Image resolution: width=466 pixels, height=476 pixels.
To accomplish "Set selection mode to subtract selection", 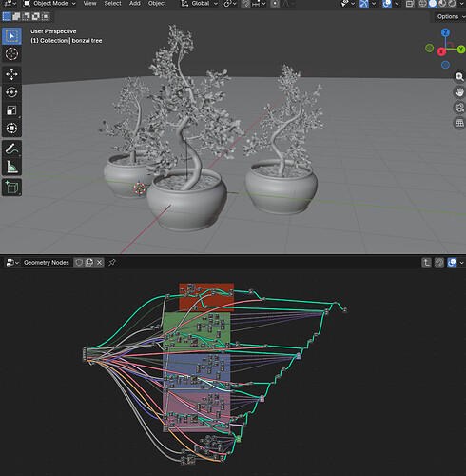I will click(x=26, y=16).
